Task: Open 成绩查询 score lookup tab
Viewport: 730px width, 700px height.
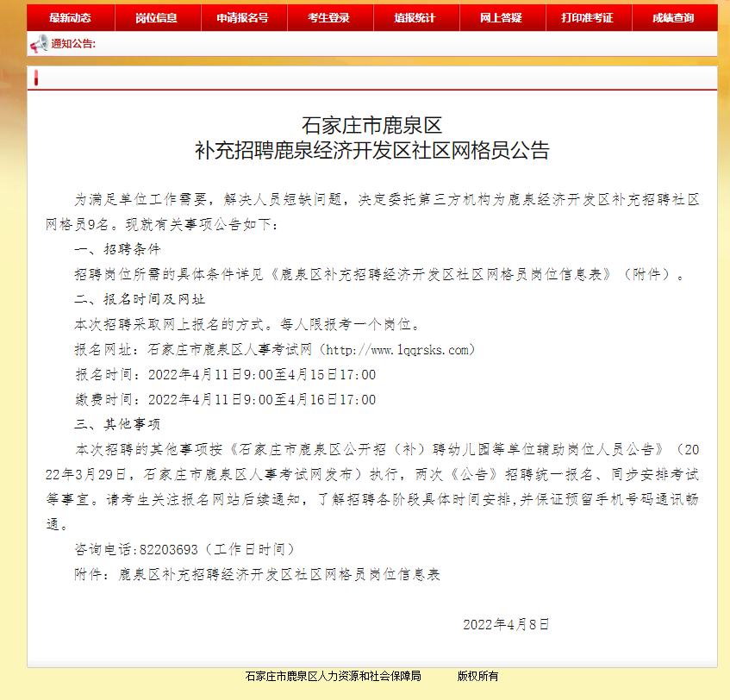Action: click(674, 18)
